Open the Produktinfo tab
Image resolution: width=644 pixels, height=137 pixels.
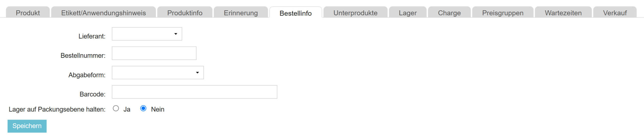(185, 13)
